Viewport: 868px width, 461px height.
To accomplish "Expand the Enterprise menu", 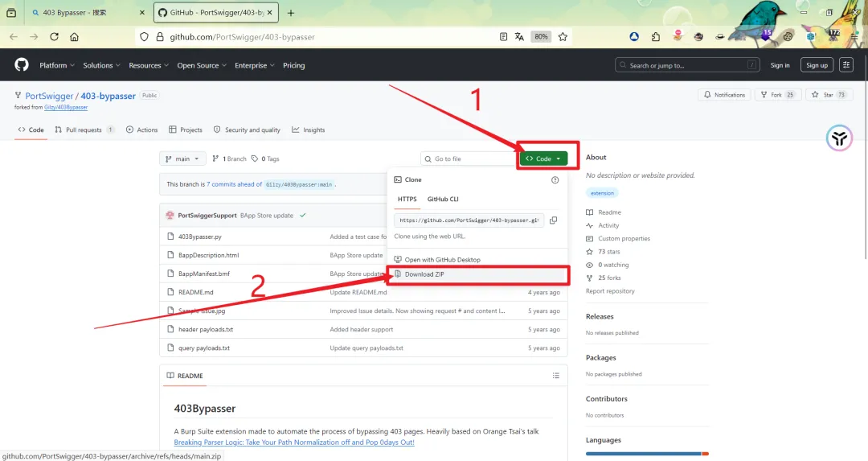I will [255, 65].
